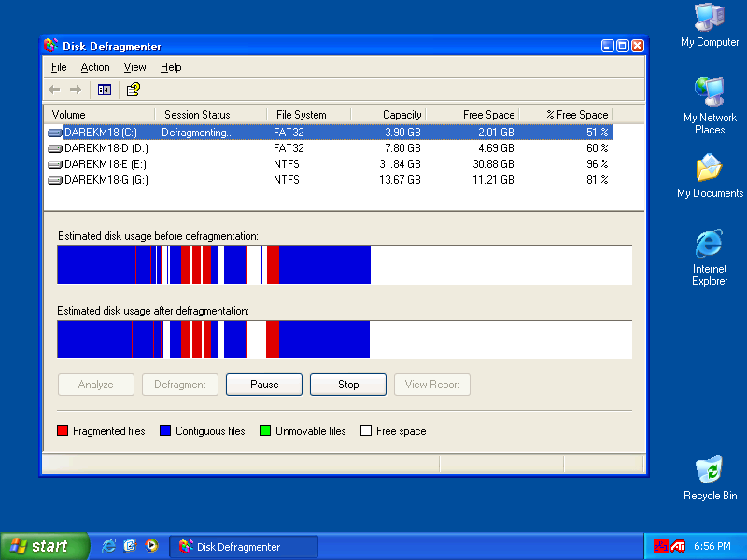Click the blue Contiguous files legend swatch
747x560 pixels.
[165, 431]
